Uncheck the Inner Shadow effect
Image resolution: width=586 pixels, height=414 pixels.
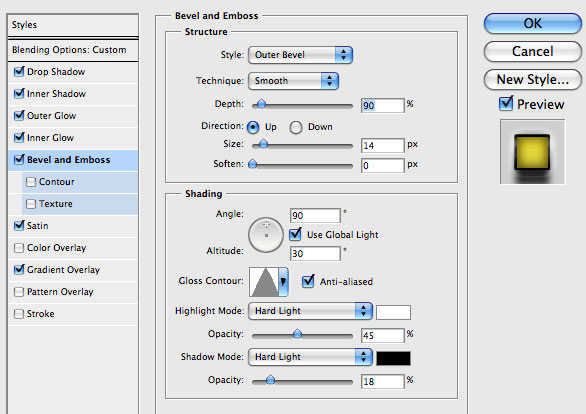19,93
